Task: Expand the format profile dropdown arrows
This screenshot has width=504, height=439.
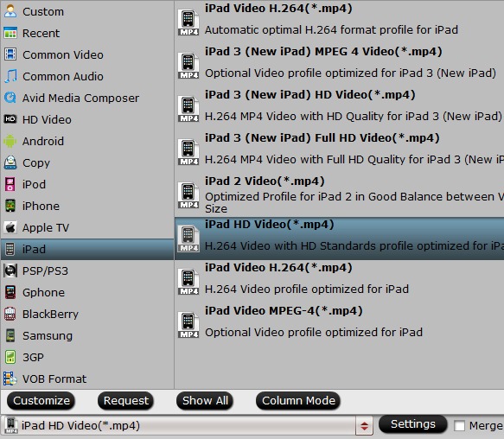Action: pos(364,426)
